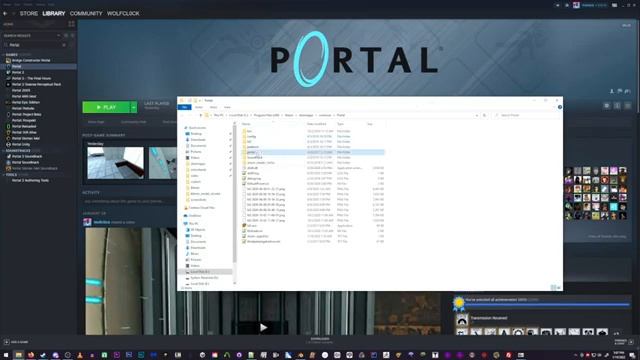Click the Transmission Received achievement icon

(462, 320)
